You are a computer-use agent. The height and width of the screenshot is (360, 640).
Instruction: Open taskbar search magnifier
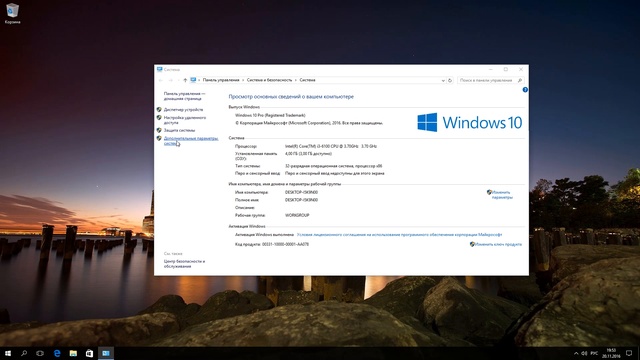24,353
